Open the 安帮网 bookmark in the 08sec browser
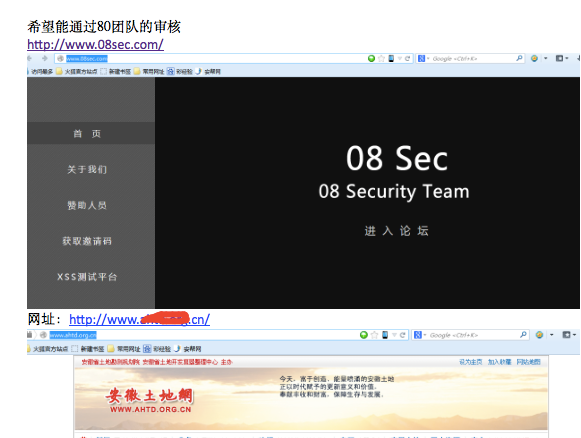The height and width of the screenshot is (438, 581). [208, 72]
